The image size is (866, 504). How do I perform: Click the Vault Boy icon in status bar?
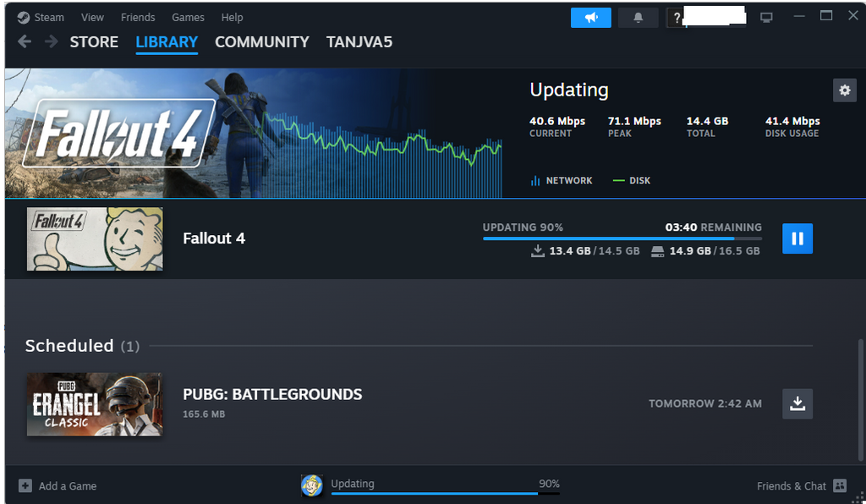click(x=311, y=485)
